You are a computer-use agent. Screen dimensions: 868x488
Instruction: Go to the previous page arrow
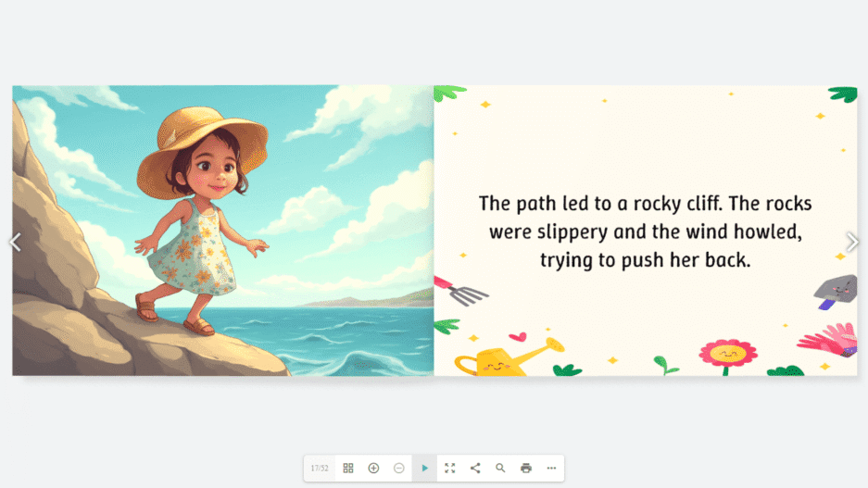(16, 242)
